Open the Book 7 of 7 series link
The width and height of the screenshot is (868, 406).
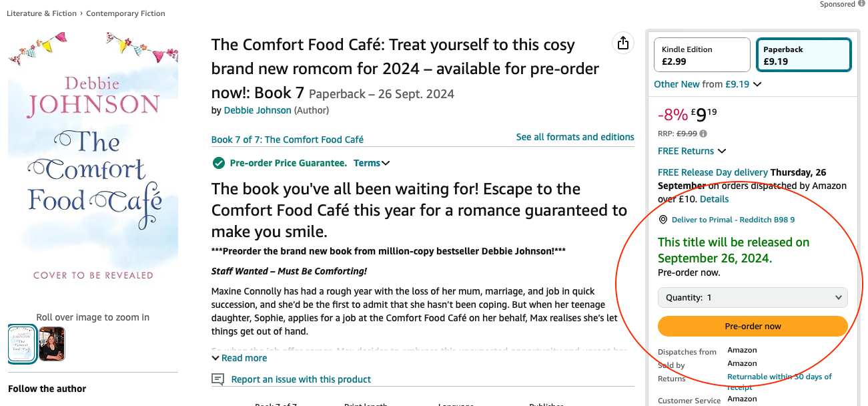[x=288, y=140]
